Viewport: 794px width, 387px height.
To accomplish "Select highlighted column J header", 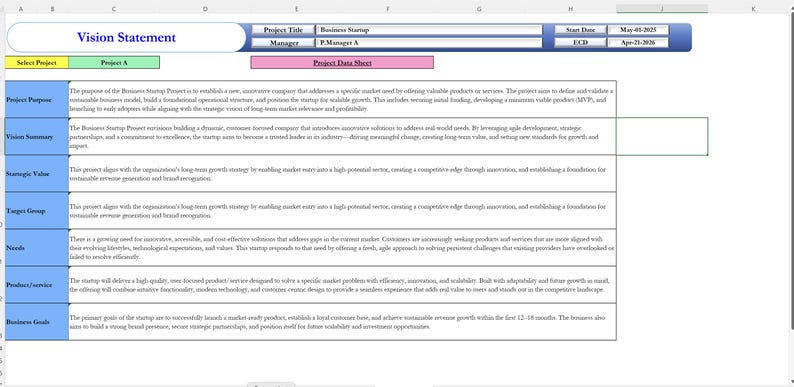I will 662,9.
